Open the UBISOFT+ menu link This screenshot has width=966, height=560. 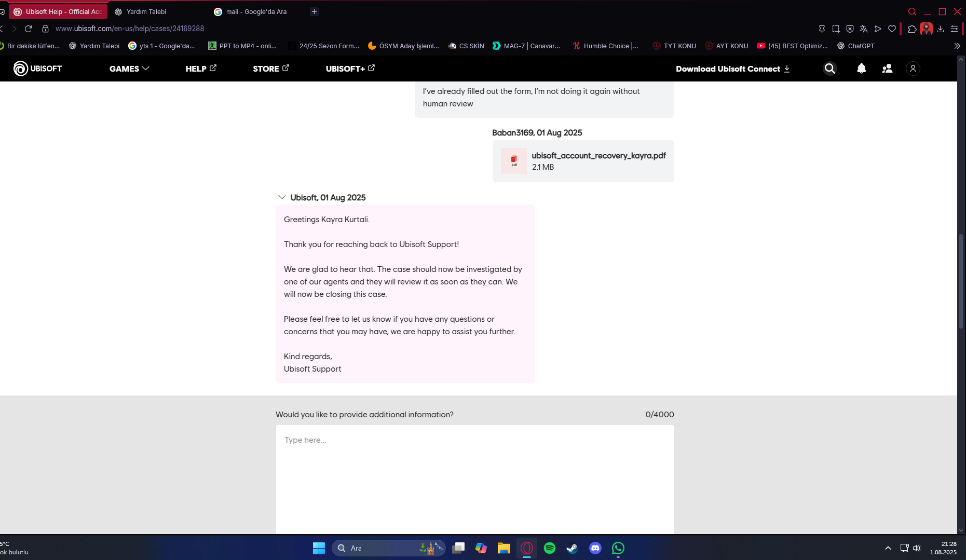pos(350,69)
